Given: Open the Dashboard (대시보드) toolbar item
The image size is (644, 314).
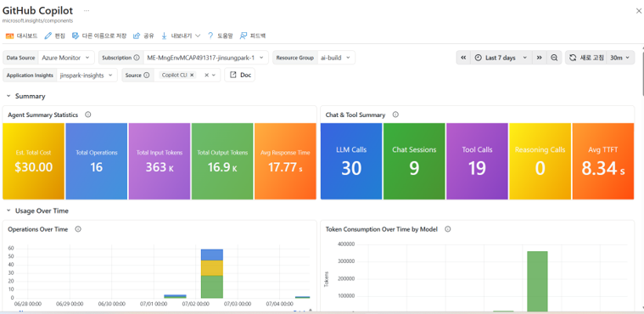Looking at the screenshot, I should click(x=21, y=36).
